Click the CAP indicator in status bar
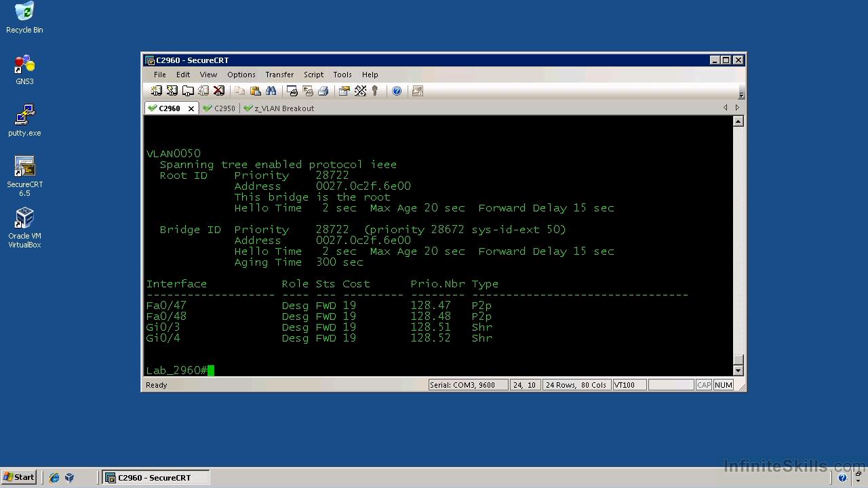The height and width of the screenshot is (488, 868). [x=704, y=385]
